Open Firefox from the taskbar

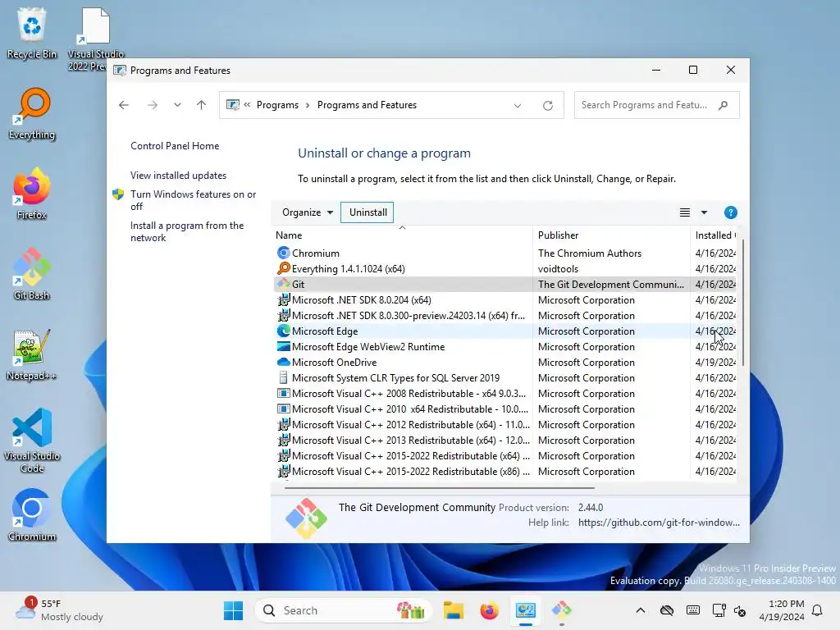(489, 610)
